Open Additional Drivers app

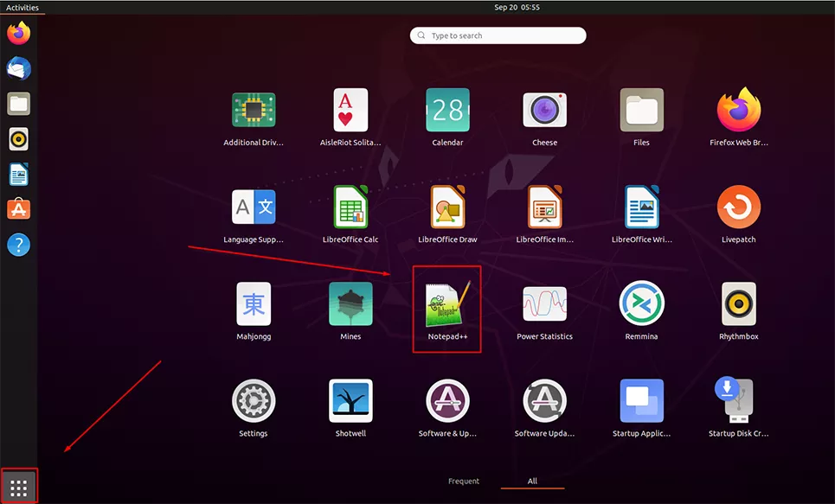pyautogui.click(x=254, y=110)
